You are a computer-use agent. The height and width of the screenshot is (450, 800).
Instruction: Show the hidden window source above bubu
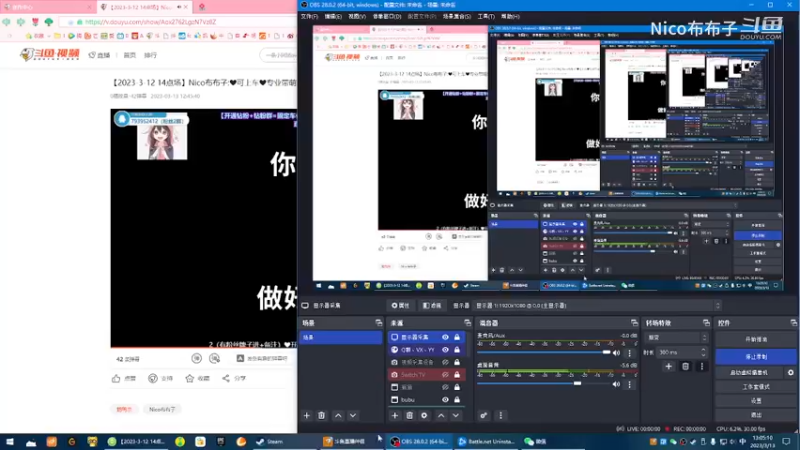point(445,387)
